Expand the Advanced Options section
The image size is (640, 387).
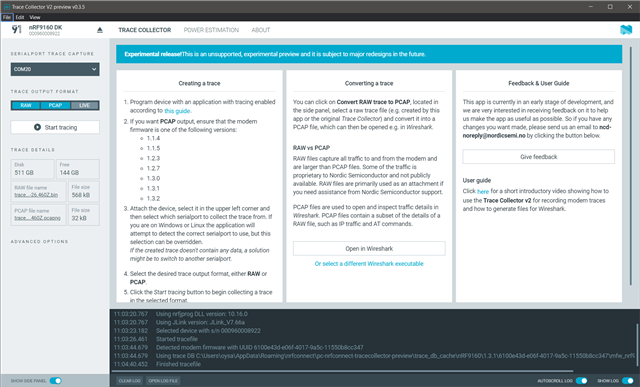point(40,242)
